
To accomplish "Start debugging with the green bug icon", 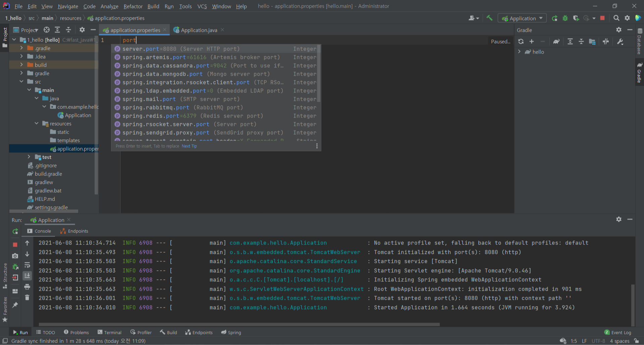I will pos(565,18).
